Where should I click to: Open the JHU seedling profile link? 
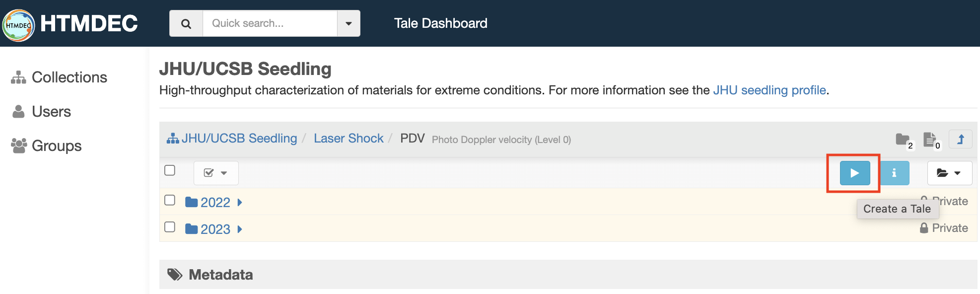point(769,90)
